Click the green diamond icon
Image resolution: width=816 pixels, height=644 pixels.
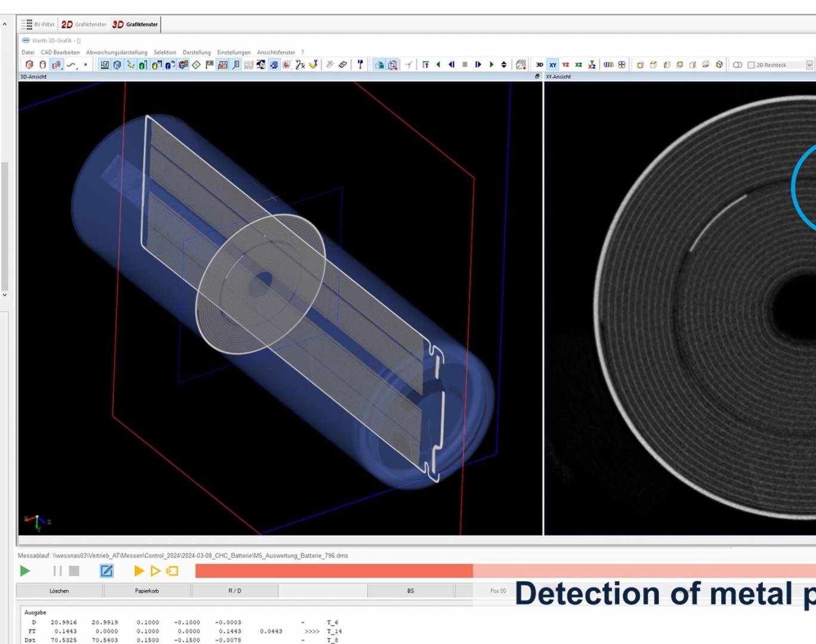[196, 64]
